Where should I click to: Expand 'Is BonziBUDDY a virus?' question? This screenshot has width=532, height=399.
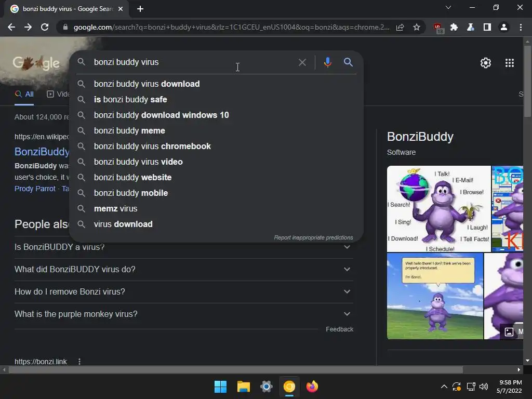click(x=183, y=248)
